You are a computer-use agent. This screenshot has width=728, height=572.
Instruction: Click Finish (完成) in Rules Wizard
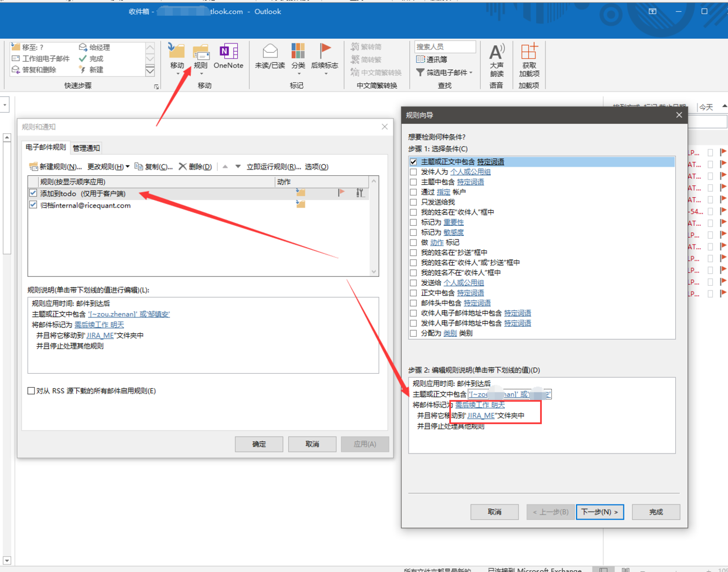[656, 512]
